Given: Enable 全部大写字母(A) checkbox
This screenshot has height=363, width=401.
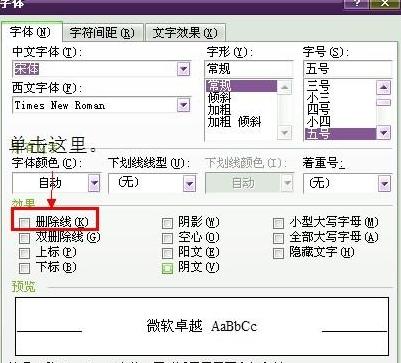Looking at the screenshot, I should 278,238.
